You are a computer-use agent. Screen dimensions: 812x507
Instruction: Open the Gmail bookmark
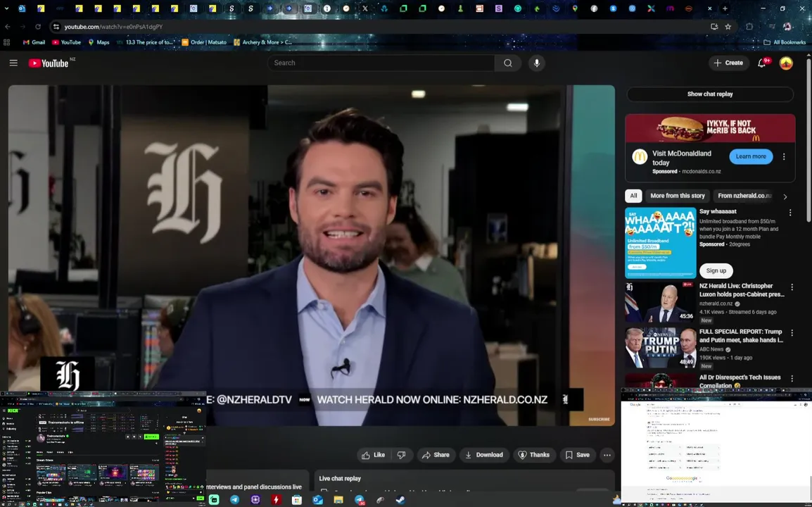34,42
